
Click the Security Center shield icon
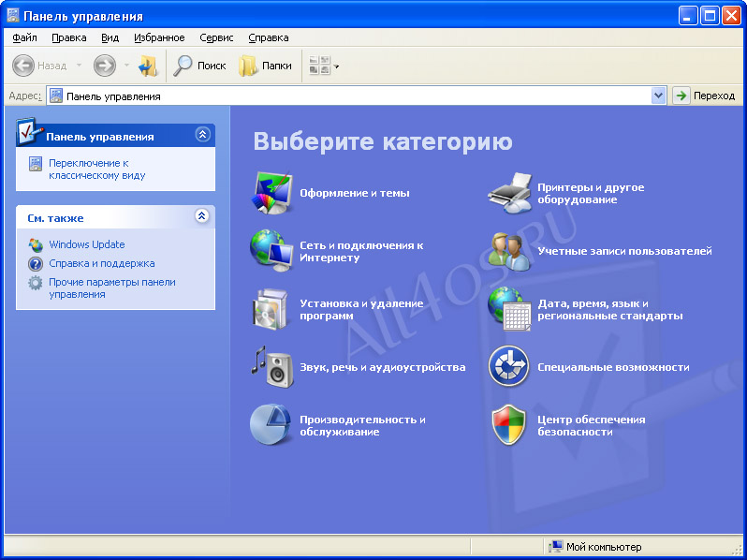pos(509,424)
